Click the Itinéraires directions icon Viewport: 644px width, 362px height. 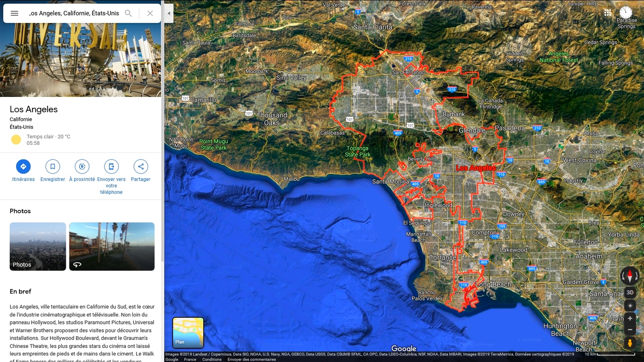click(23, 166)
